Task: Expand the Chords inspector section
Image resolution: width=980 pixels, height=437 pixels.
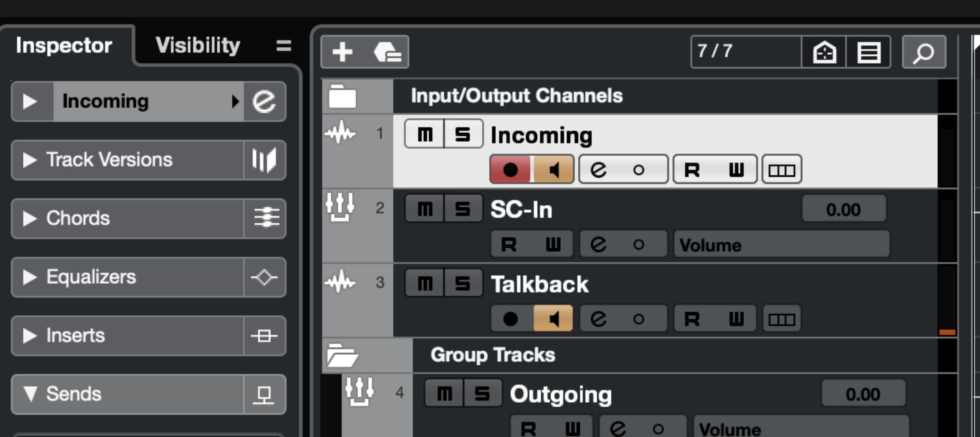Action: [30, 218]
